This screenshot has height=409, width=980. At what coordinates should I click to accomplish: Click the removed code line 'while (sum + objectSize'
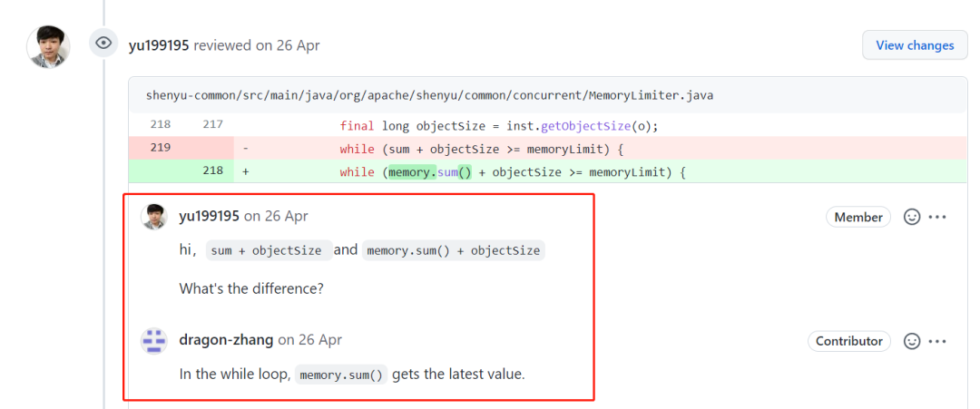click(x=483, y=149)
